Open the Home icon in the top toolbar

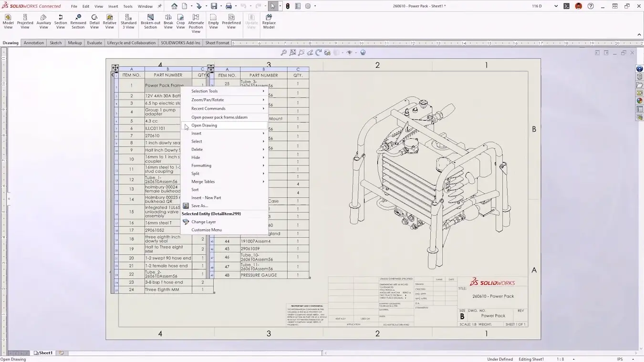(x=174, y=6)
